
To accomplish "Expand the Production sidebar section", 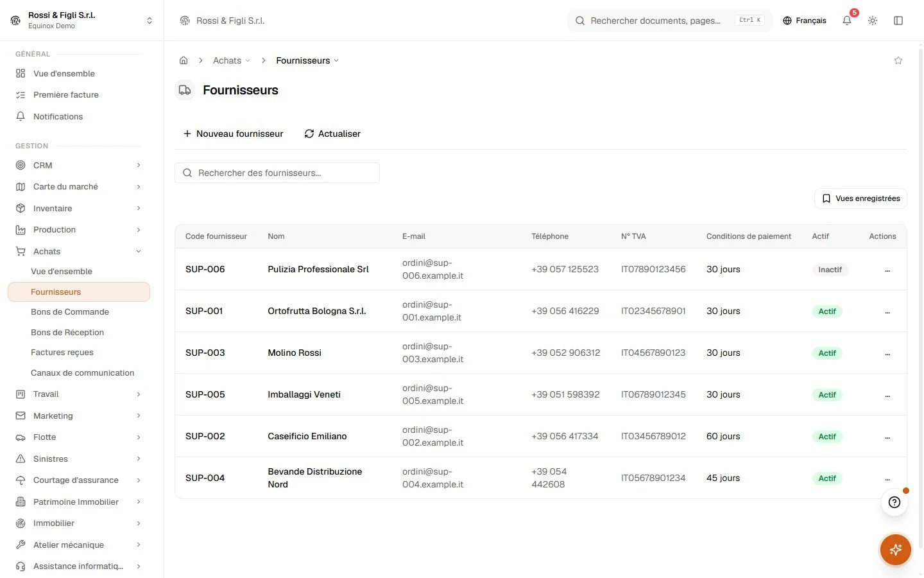I will point(78,230).
